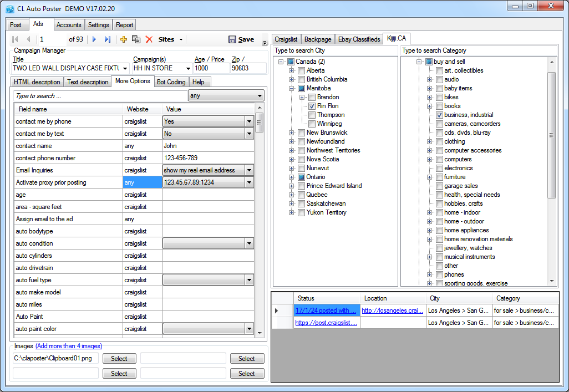
Task: Expand the Ontario province tree node
Action: 291,177
